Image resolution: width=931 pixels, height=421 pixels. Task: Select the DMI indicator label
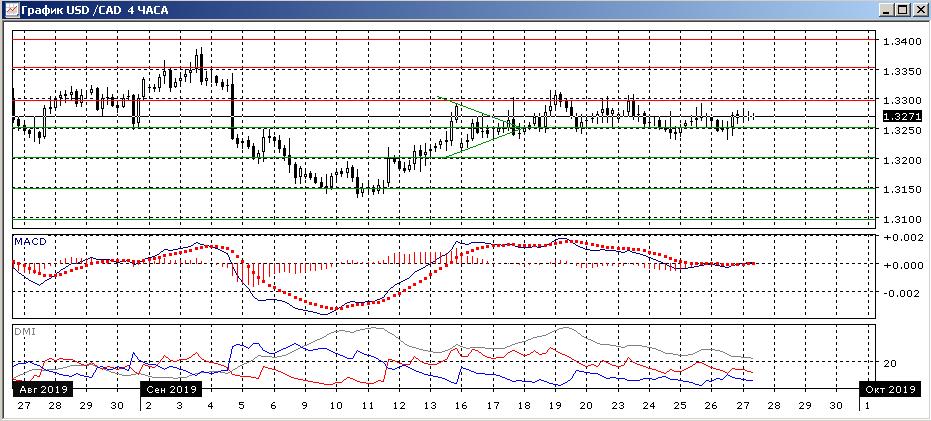(x=24, y=331)
